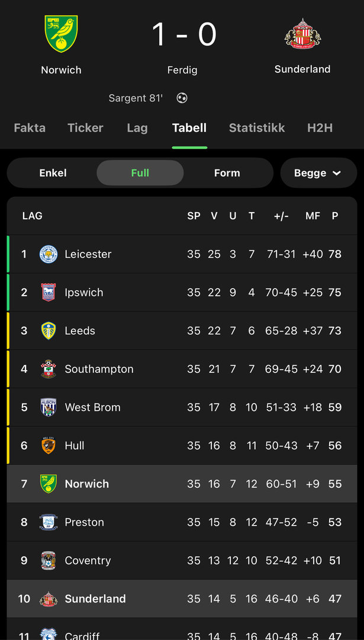Switch to the Statistikk tab
The image size is (364, 640).
coord(257,128)
